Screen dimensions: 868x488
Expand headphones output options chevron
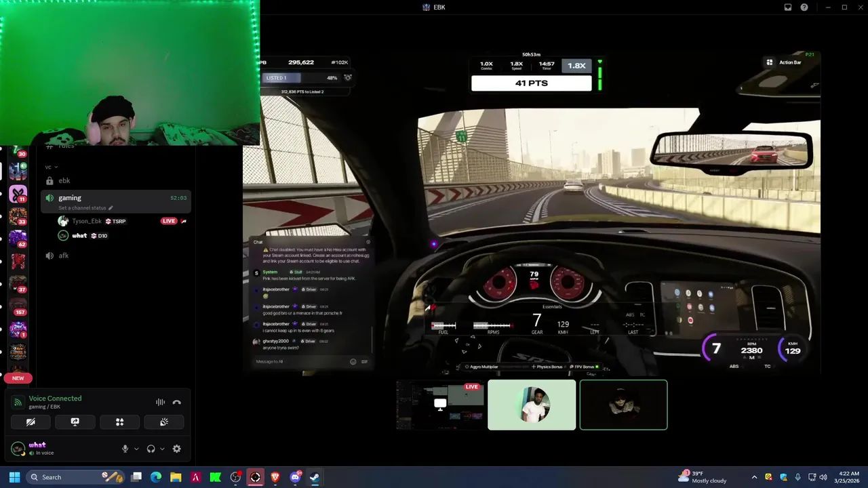[x=162, y=449]
